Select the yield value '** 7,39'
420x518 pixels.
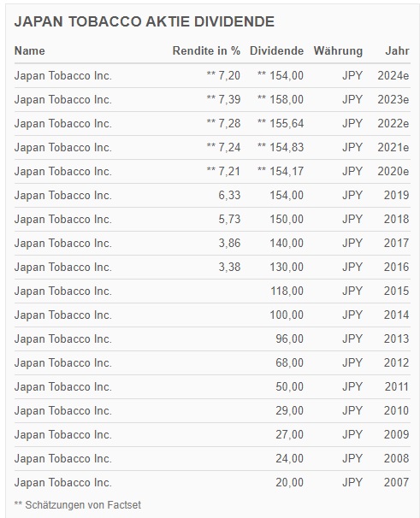[x=223, y=99]
